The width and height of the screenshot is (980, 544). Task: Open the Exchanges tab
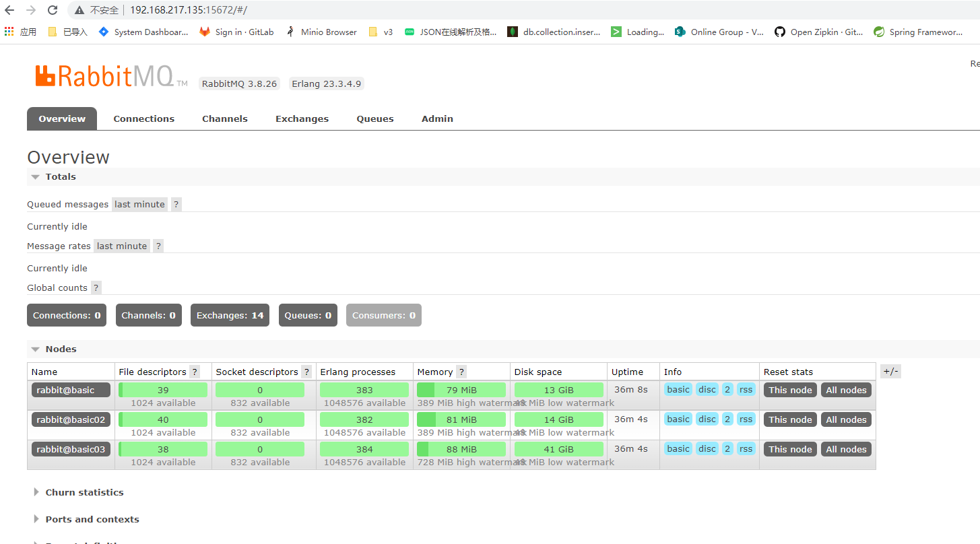[x=302, y=118]
